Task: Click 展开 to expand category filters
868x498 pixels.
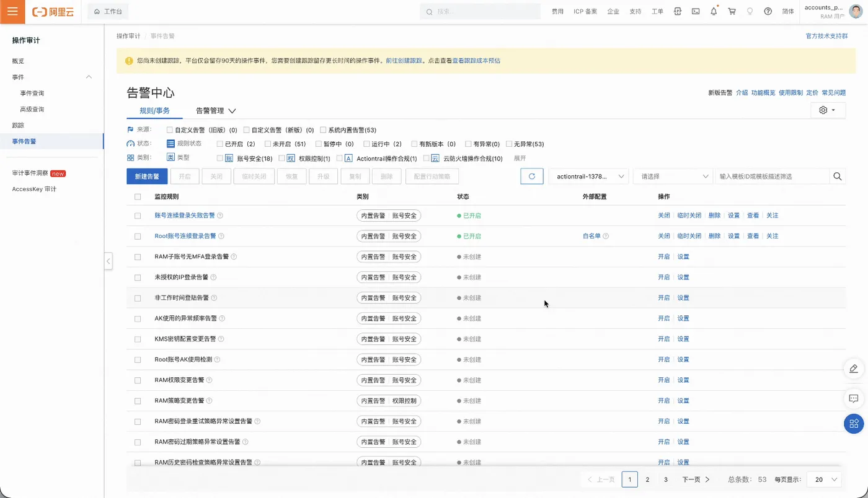Action: click(x=520, y=159)
